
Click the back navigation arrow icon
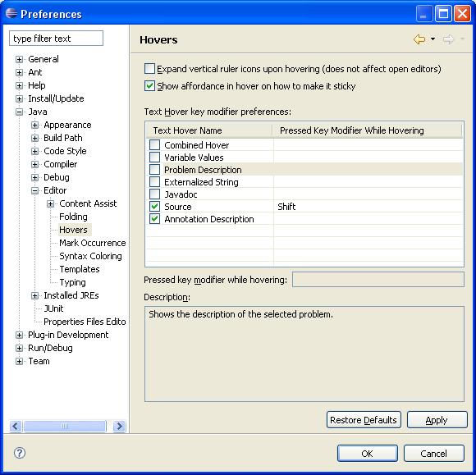point(419,39)
